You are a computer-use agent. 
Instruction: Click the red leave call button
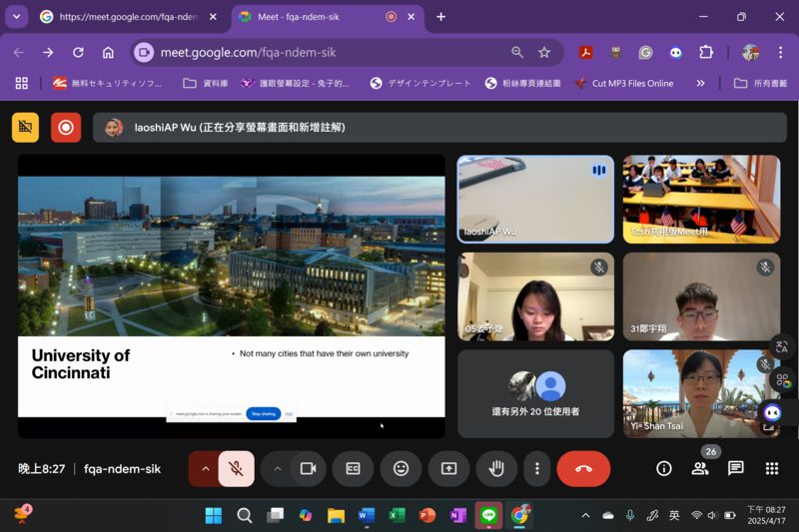[x=583, y=468]
